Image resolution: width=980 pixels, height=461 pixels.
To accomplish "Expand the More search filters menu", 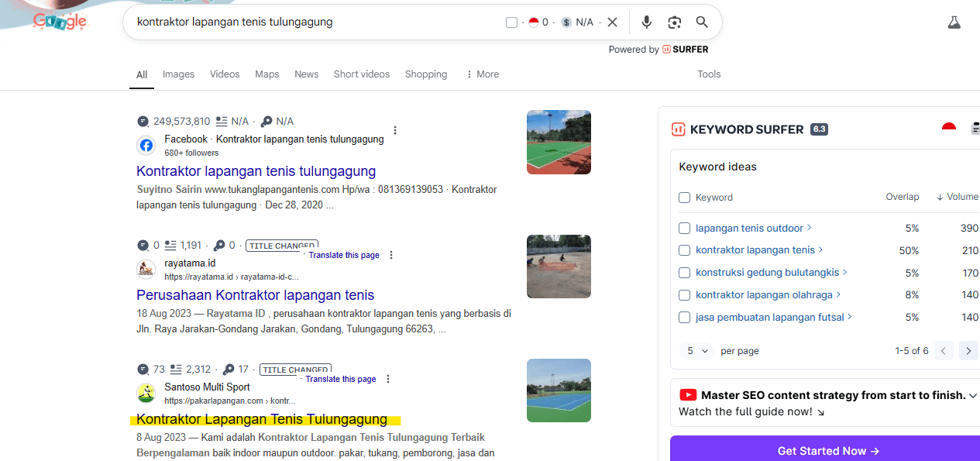I will tap(482, 74).
